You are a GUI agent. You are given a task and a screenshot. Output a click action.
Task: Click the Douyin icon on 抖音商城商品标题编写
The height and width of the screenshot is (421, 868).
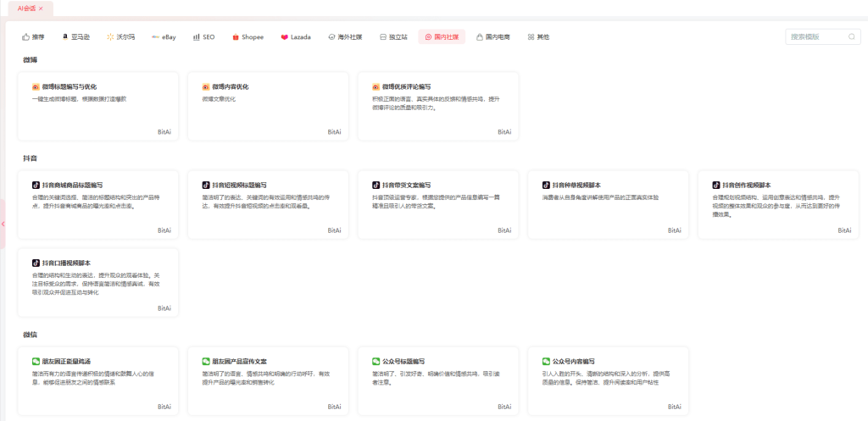click(x=36, y=185)
